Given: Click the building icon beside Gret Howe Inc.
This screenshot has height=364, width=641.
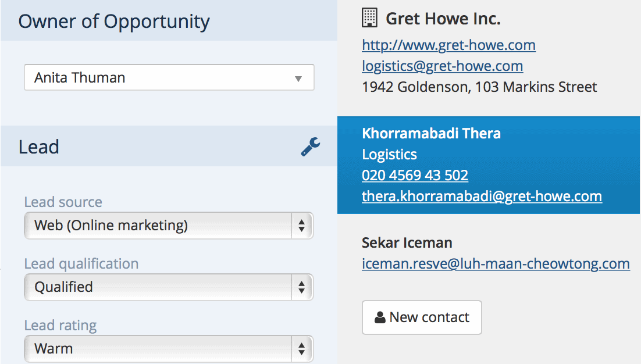Looking at the screenshot, I should [369, 18].
